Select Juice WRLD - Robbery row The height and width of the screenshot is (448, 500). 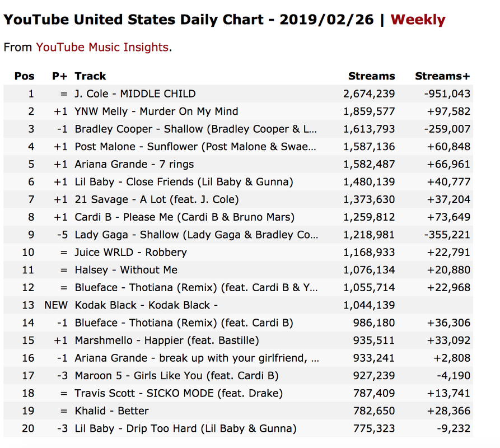click(238, 252)
